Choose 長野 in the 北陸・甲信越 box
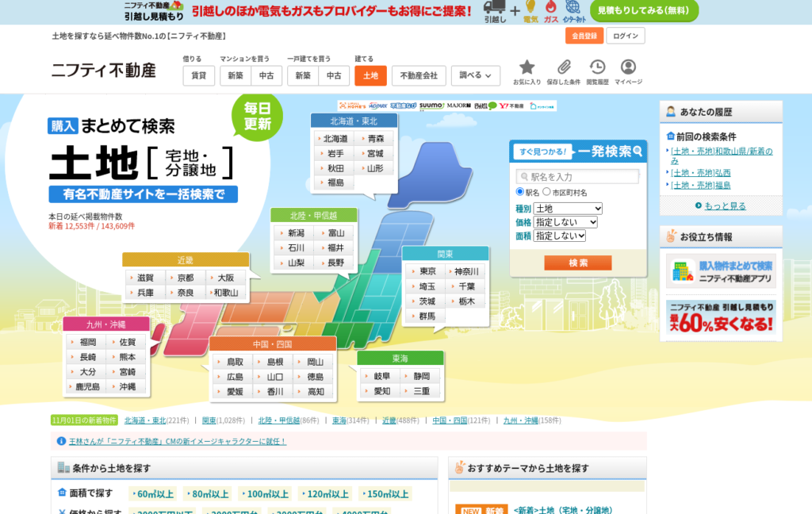Image resolution: width=812 pixels, height=514 pixels. pos(335,263)
